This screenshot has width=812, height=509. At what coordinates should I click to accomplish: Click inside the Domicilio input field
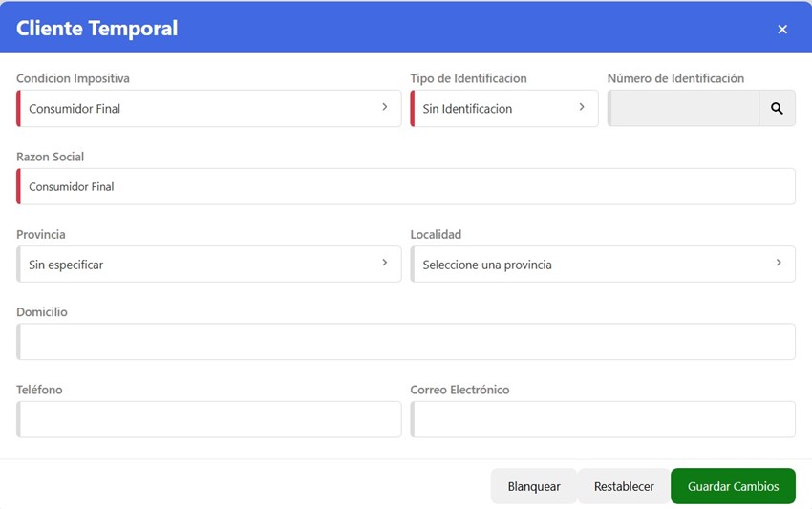406,342
